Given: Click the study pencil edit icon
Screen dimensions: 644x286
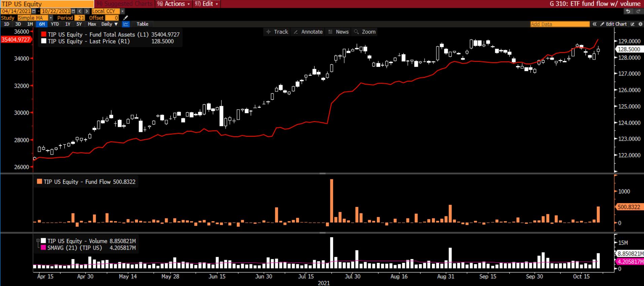Looking at the screenshot, I should coord(126,18).
